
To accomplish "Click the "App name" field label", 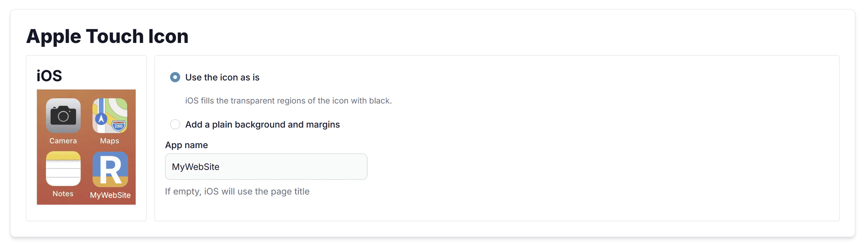I will click(186, 145).
